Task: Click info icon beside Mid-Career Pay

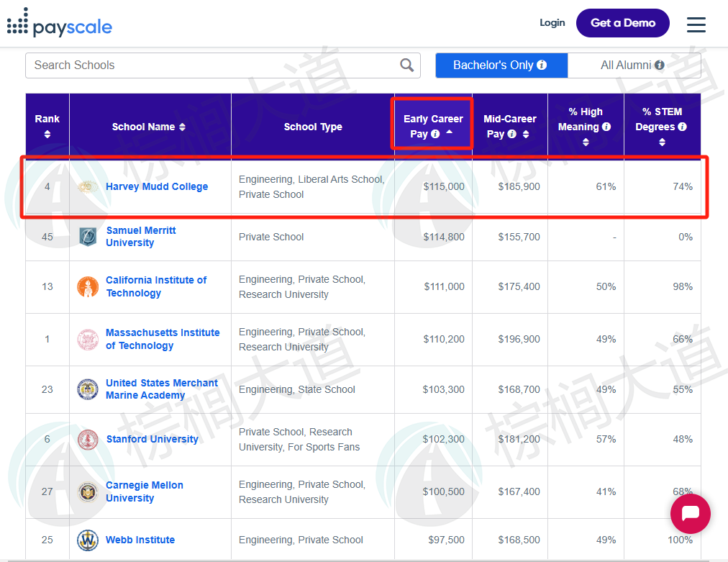Action: (x=512, y=134)
